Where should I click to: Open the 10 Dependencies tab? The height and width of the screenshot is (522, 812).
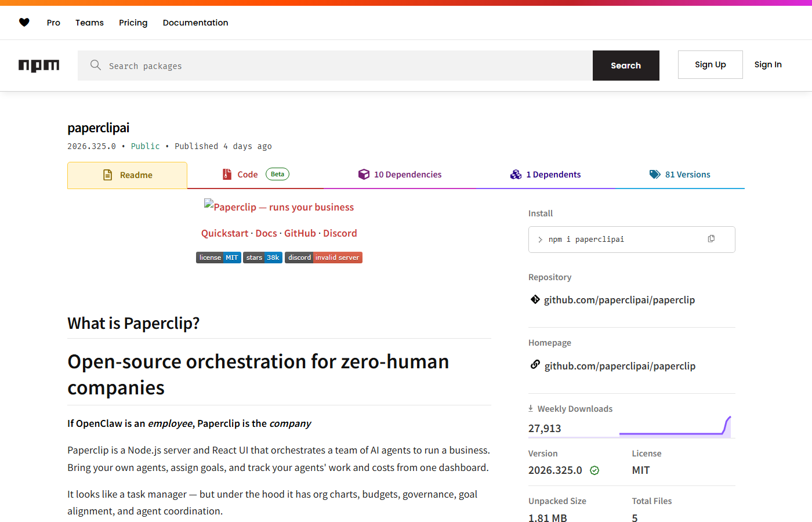(400, 175)
